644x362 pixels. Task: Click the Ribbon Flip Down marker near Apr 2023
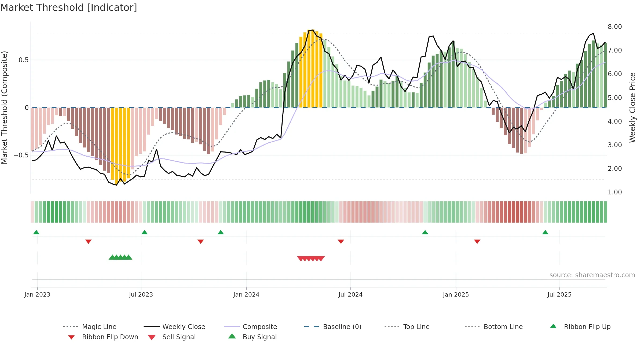click(88, 242)
